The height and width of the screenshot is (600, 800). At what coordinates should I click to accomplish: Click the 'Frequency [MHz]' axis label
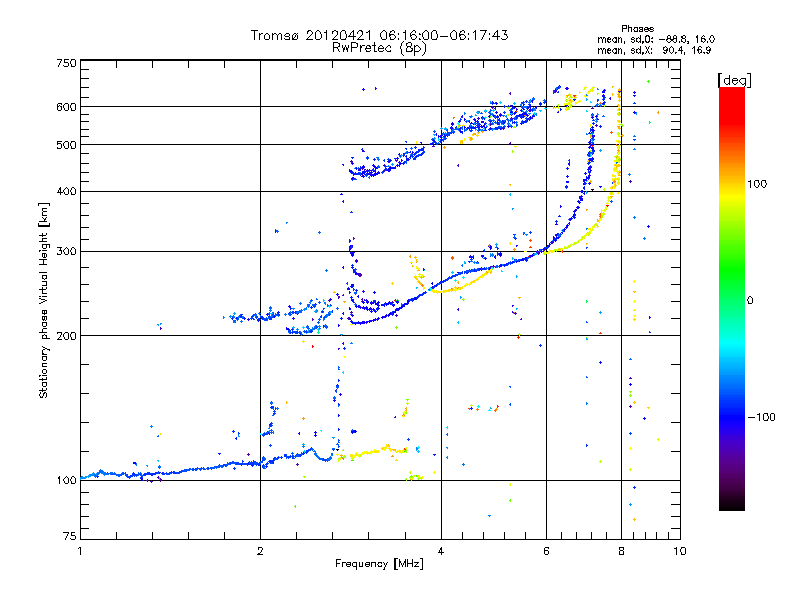(x=379, y=564)
